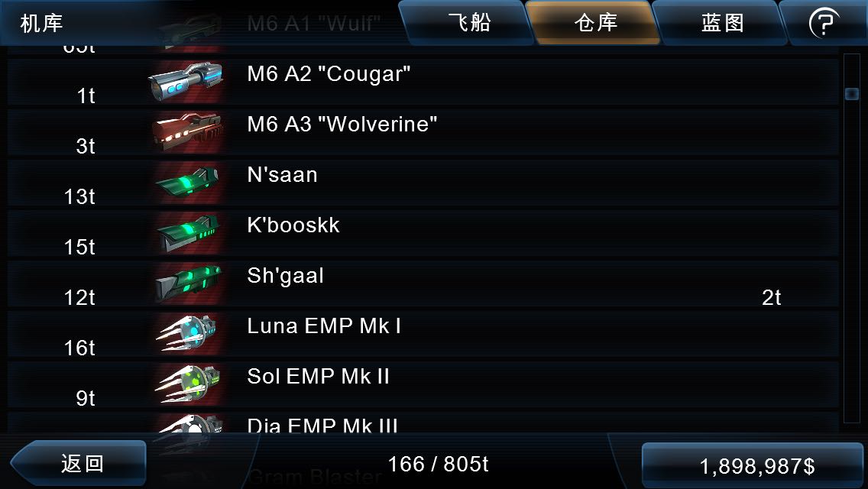This screenshot has width=868, height=489.
Task: Click the list scrollbar thumb
Action: point(851,93)
